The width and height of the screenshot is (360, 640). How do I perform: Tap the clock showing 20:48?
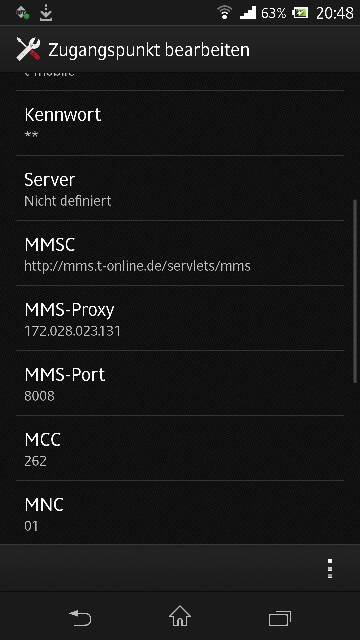[x=335, y=13]
